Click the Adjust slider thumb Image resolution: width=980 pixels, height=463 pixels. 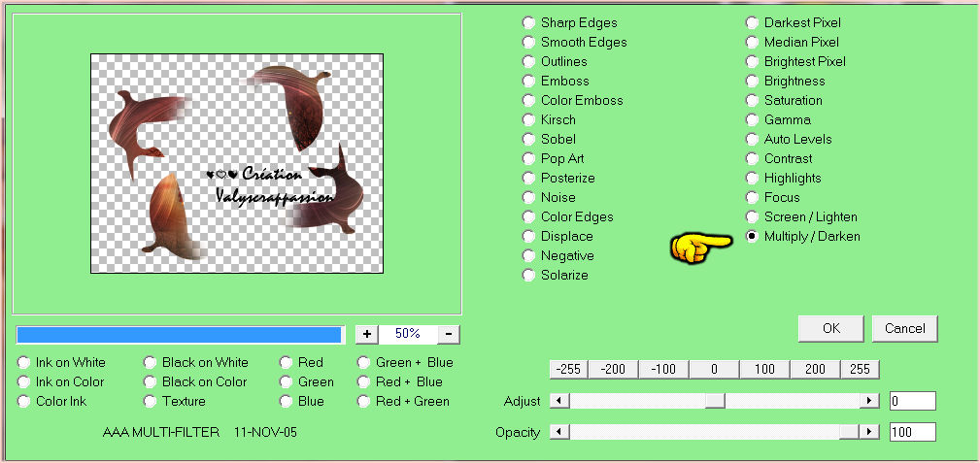click(715, 401)
